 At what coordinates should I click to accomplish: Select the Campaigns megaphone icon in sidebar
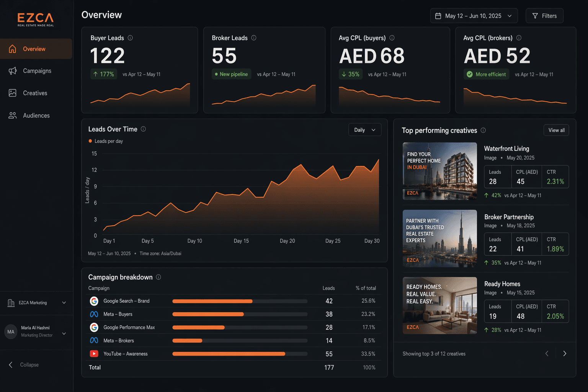(x=13, y=71)
